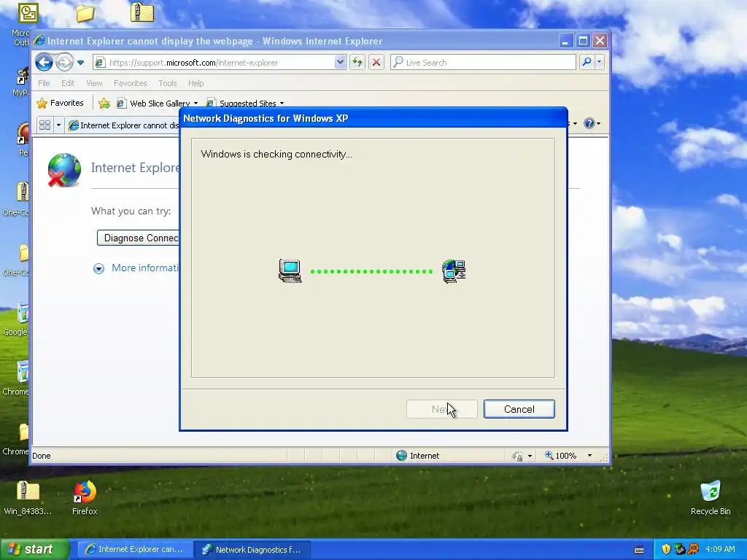Screen dimensions: 747x560
Task: Open the recent pages dropdown arrow
Action: [80, 63]
